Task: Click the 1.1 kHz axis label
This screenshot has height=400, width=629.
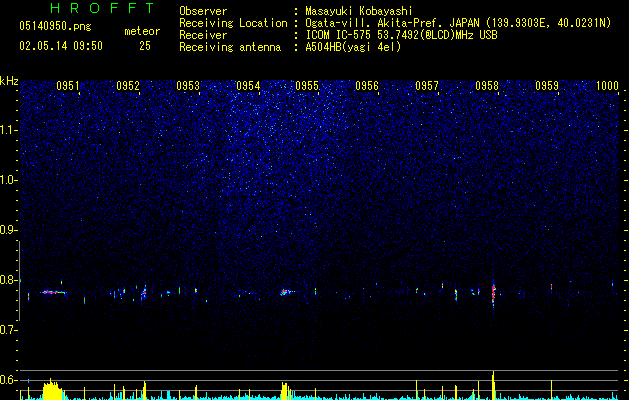Action: [9, 130]
